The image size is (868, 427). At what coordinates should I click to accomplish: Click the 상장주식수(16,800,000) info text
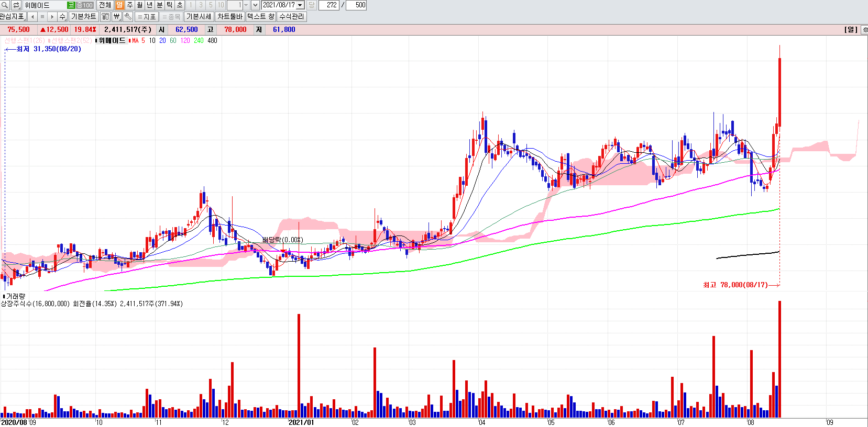pos(35,304)
